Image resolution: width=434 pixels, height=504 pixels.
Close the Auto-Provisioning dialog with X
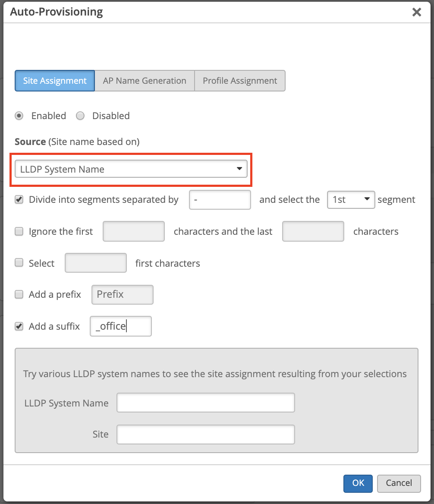(x=416, y=12)
